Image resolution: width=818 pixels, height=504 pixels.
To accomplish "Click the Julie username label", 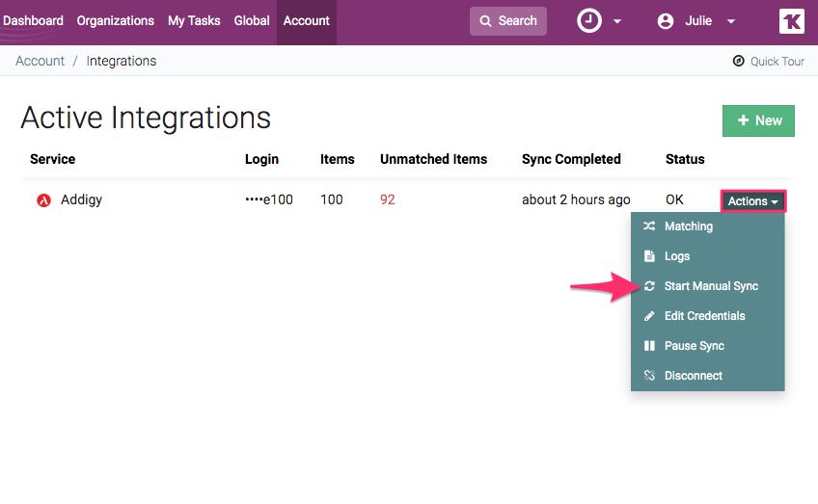I will point(698,21).
